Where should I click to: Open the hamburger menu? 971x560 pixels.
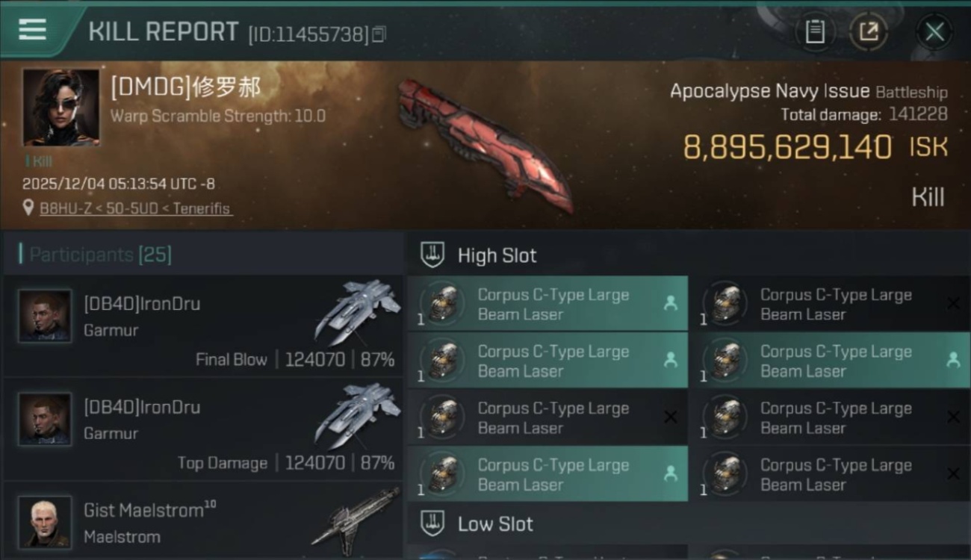pyautogui.click(x=32, y=29)
